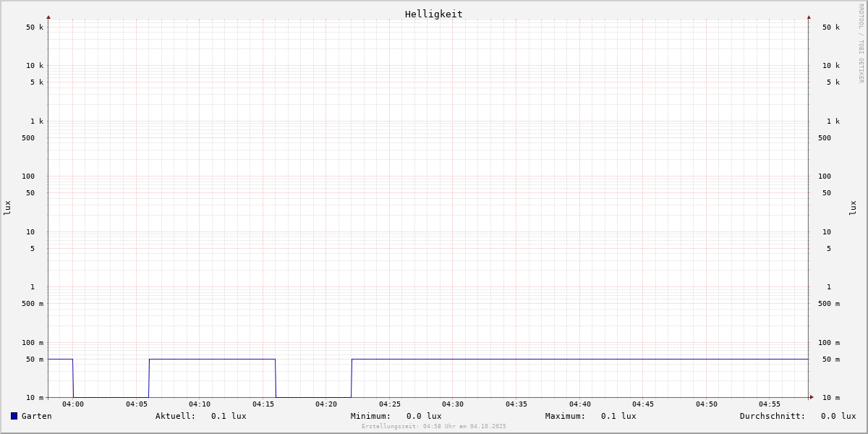This screenshot has width=868, height=434.
Task: Click the red arrow atop the left lux axis
Action: [48, 17]
